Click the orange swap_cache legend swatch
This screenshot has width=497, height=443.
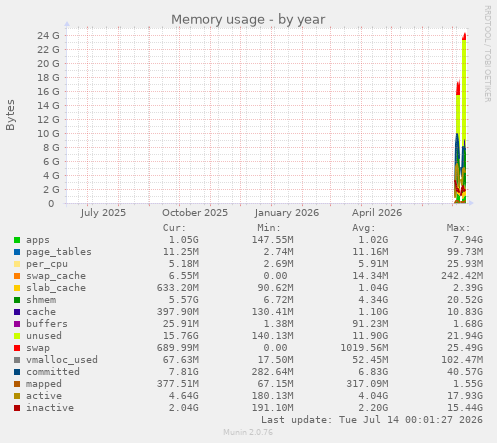click(x=17, y=276)
